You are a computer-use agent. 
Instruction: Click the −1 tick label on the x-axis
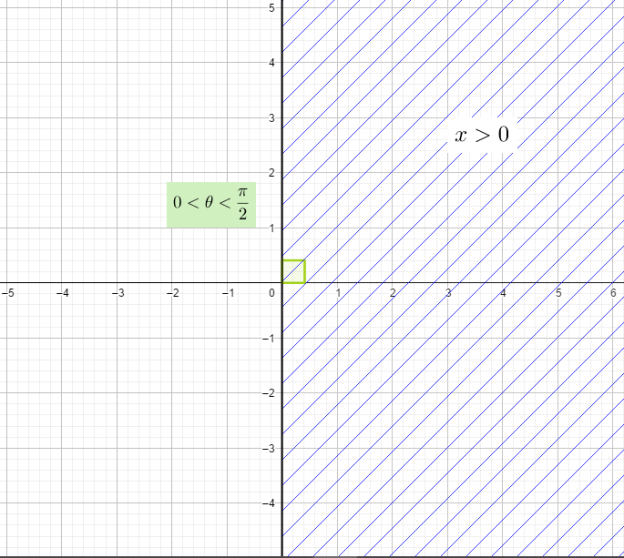(x=228, y=293)
